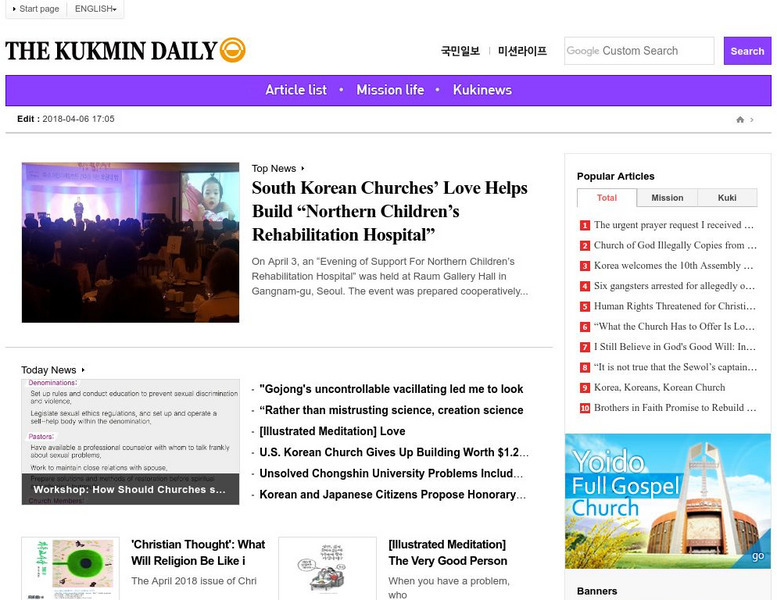Focus the Google Custom Search field
Image resolution: width=777 pixels, height=600 pixels.
(639, 51)
